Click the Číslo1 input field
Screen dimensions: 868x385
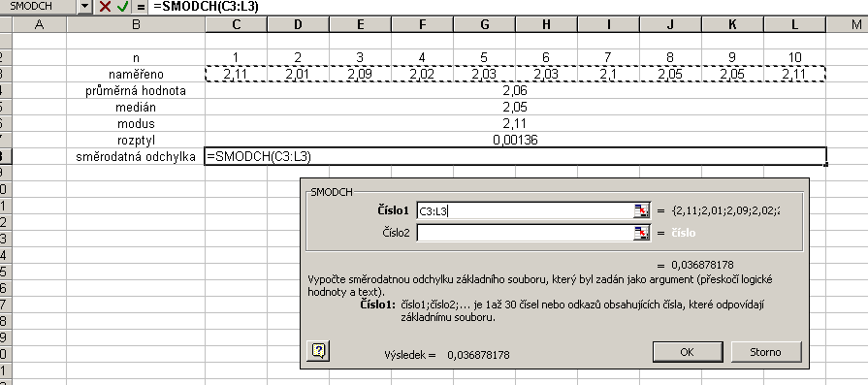(526, 210)
